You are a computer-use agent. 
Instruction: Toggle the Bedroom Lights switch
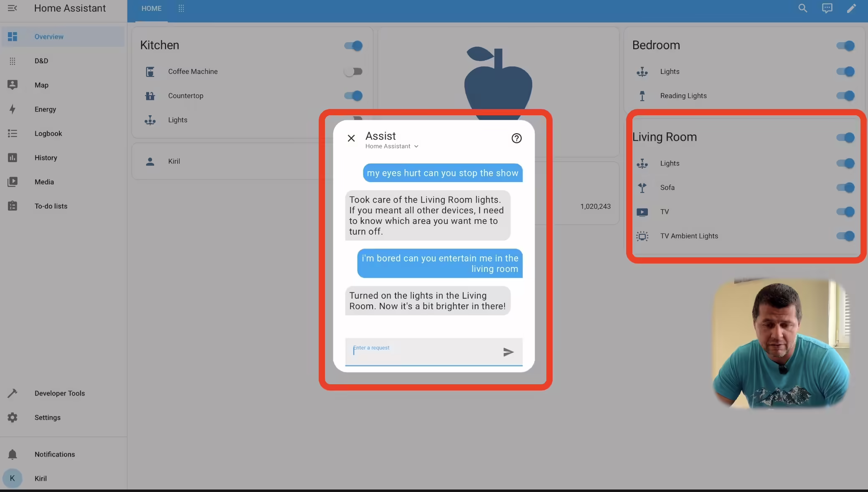coord(845,72)
